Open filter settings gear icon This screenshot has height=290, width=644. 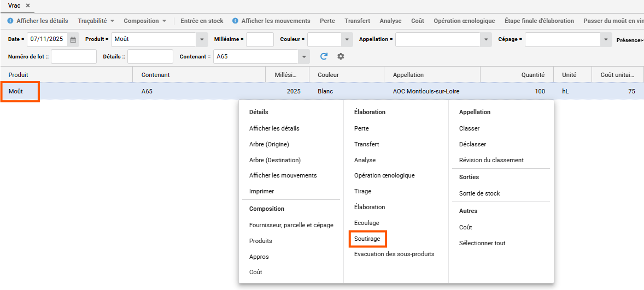(x=341, y=57)
